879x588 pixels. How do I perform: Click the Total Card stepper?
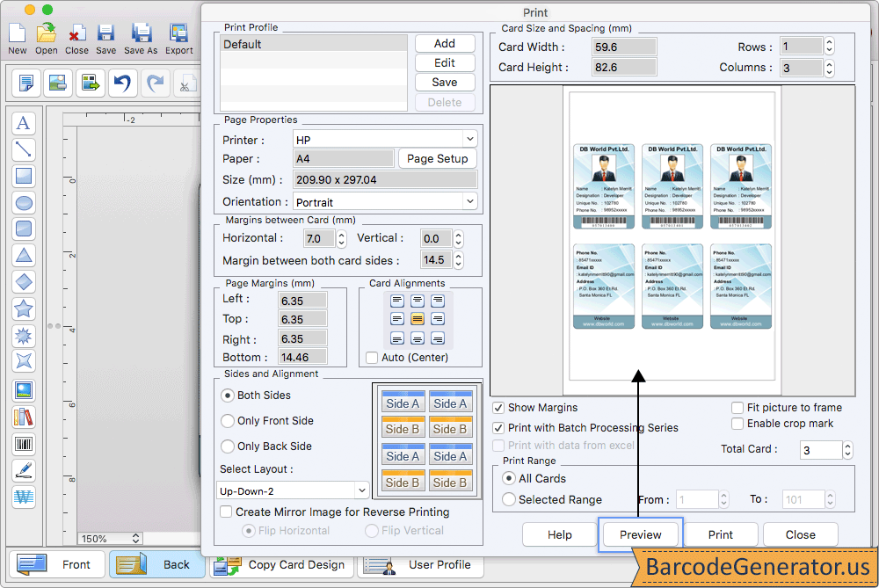847,449
